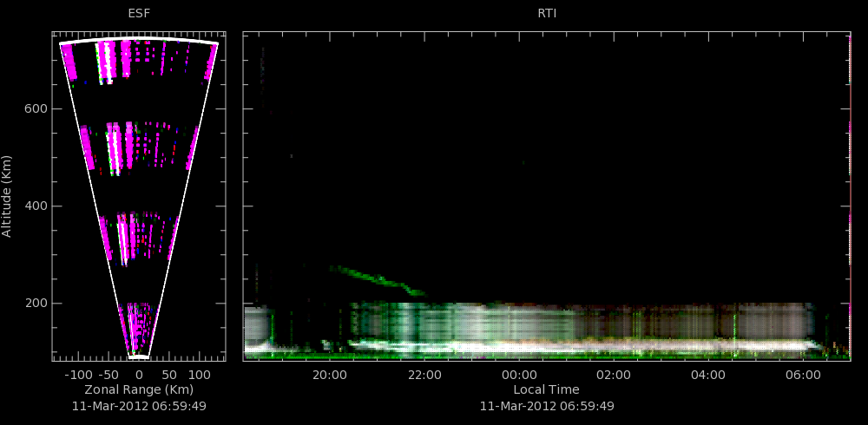Screen dimensions: 868x425
Task: Click the RTI plot title
Action: 547,13
